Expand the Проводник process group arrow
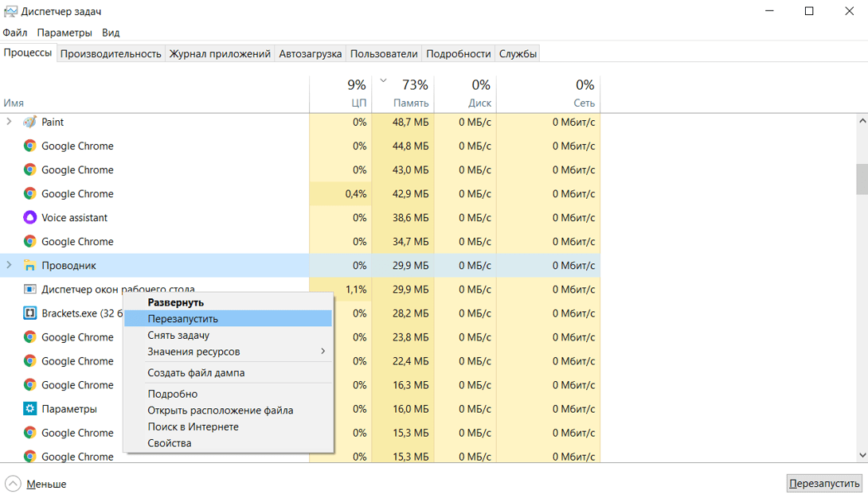 pyautogui.click(x=10, y=265)
